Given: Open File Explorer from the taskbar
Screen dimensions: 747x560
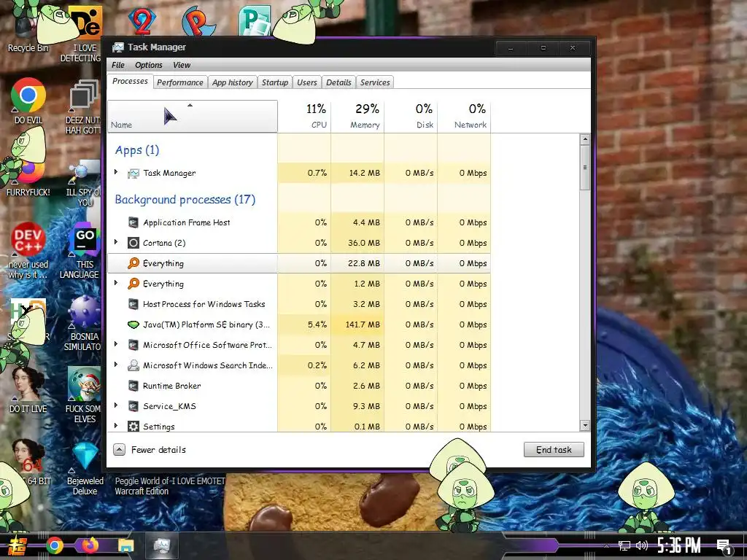Looking at the screenshot, I should [126, 545].
